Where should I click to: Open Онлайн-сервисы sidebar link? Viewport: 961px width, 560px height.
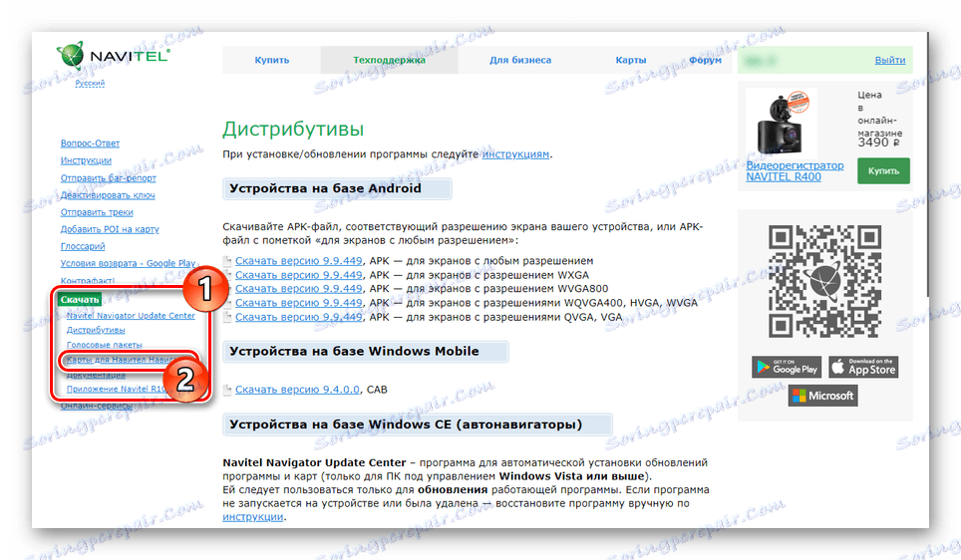pos(97,406)
